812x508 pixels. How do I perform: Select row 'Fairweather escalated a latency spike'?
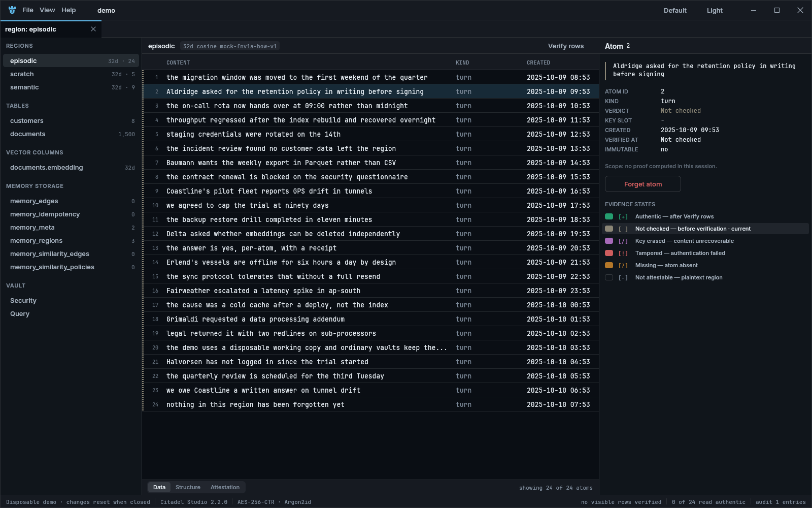click(370, 291)
